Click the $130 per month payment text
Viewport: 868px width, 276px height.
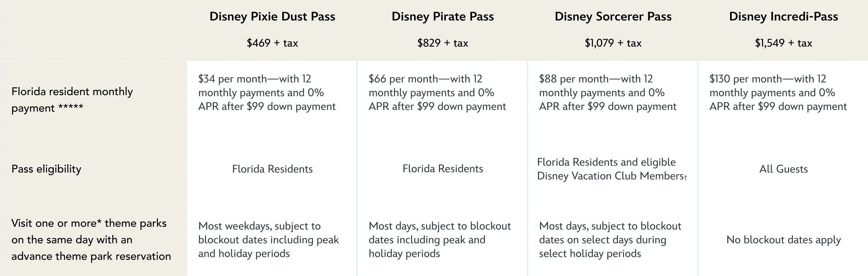(x=778, y=93)
